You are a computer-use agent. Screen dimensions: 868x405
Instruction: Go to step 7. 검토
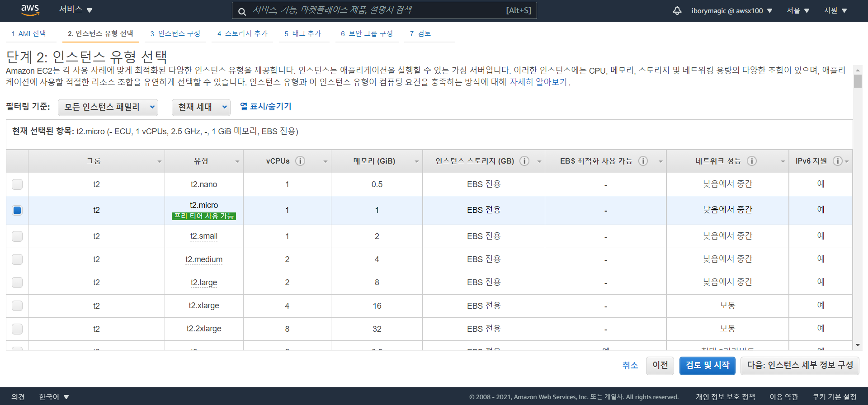[420, 33]
